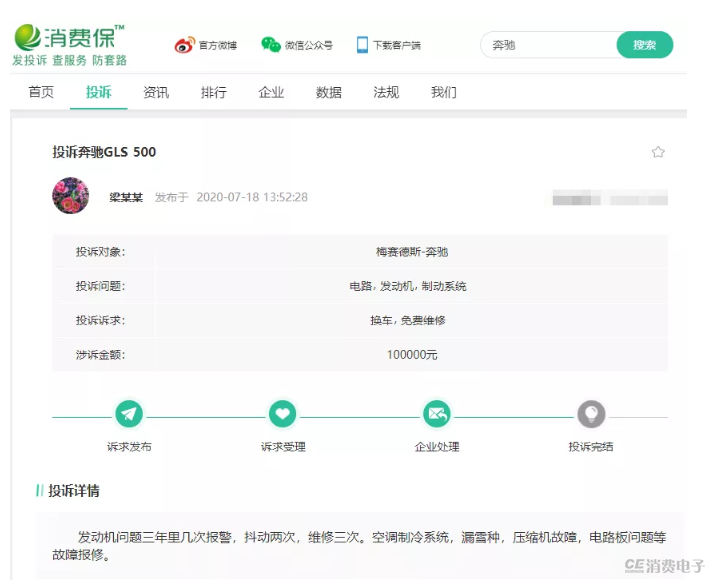Select the 投诉 navigation tab
The height and width of the screenshot is (583, 715).
coord(98,92)
